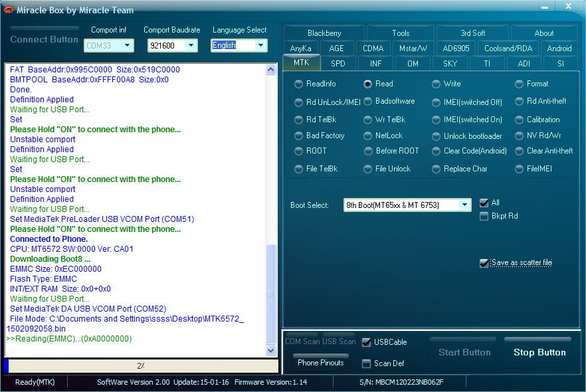Click the Start Button
This screenshot has width=586, height=392.
(464, 352)
